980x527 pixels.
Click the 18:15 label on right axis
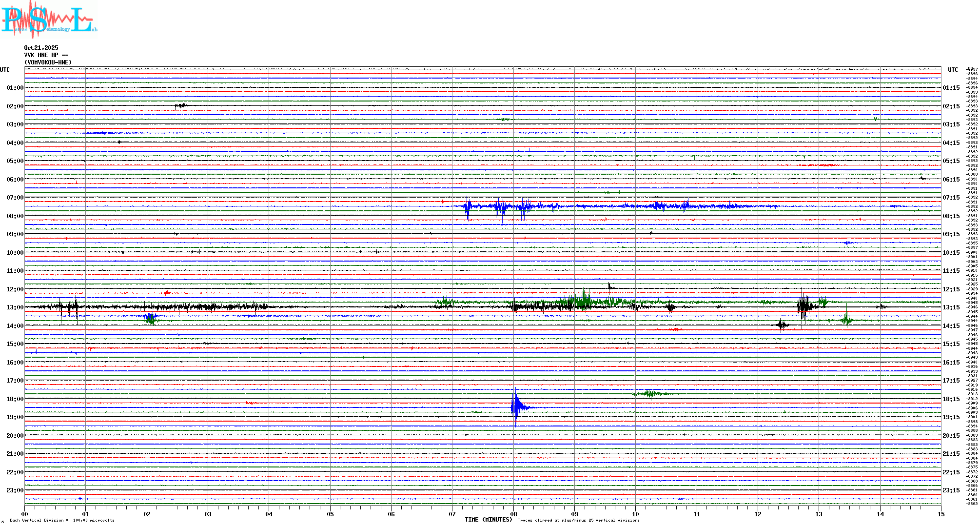[x=951, y=399]
